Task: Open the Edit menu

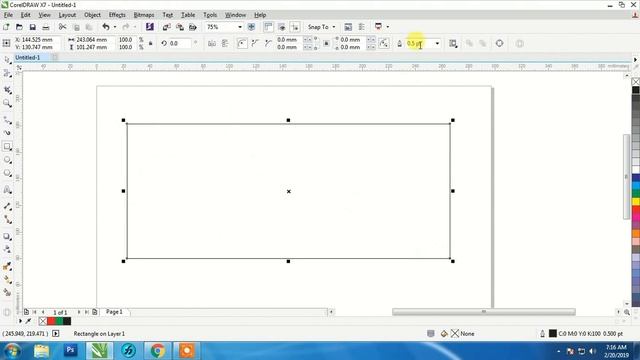Action: [x=25, y=15]
